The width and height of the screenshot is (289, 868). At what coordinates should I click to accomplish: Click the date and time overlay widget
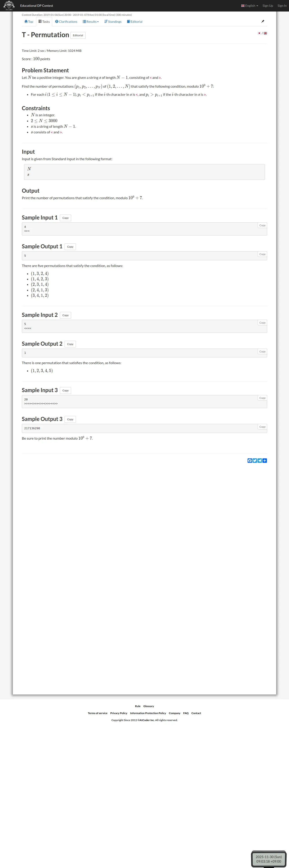(x=269, y=859)
